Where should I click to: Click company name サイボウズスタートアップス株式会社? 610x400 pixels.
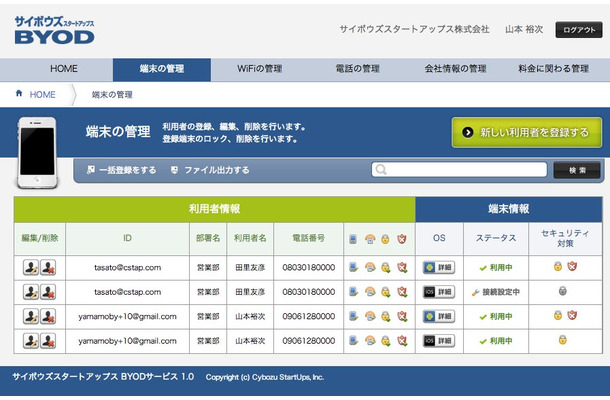tap(414, 29)
